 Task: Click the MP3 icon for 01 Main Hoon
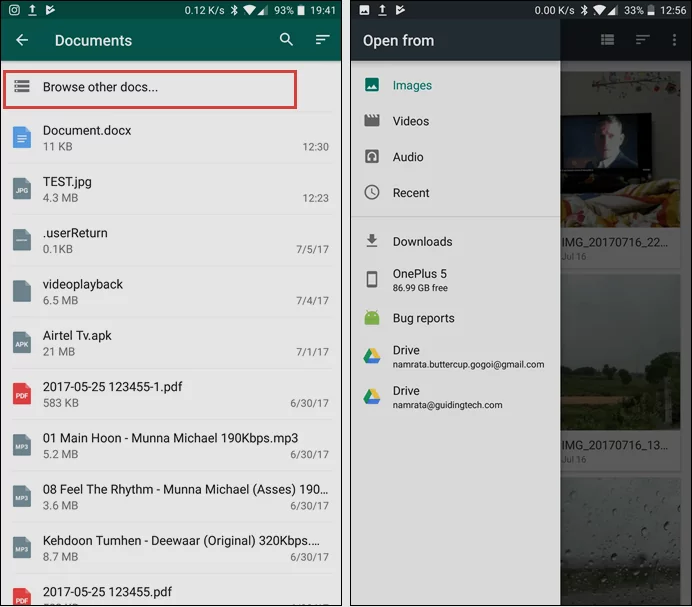coord(22,445)
